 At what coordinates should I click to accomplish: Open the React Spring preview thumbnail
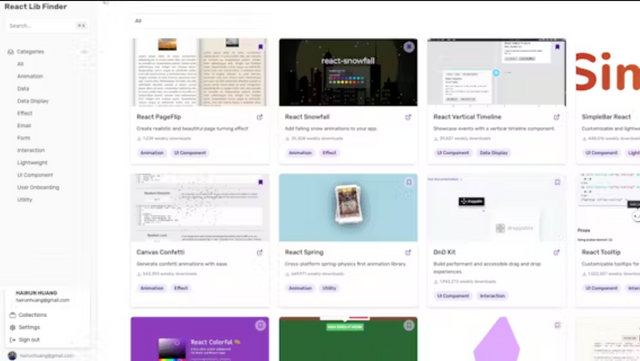[348, 207]
